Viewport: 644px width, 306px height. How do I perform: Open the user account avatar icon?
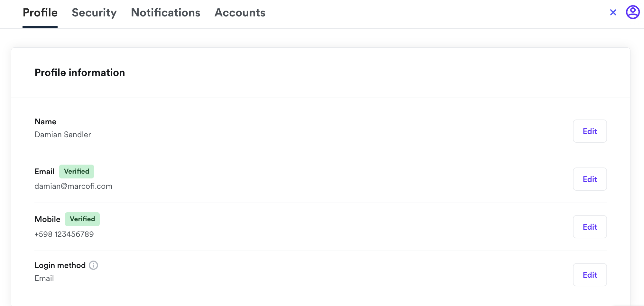tap(632, 13)
